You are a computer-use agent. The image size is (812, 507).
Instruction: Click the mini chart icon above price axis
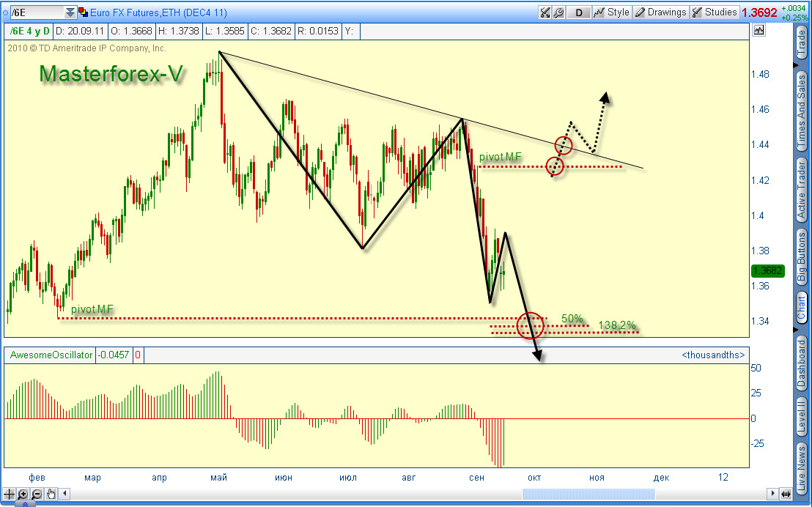759,31
